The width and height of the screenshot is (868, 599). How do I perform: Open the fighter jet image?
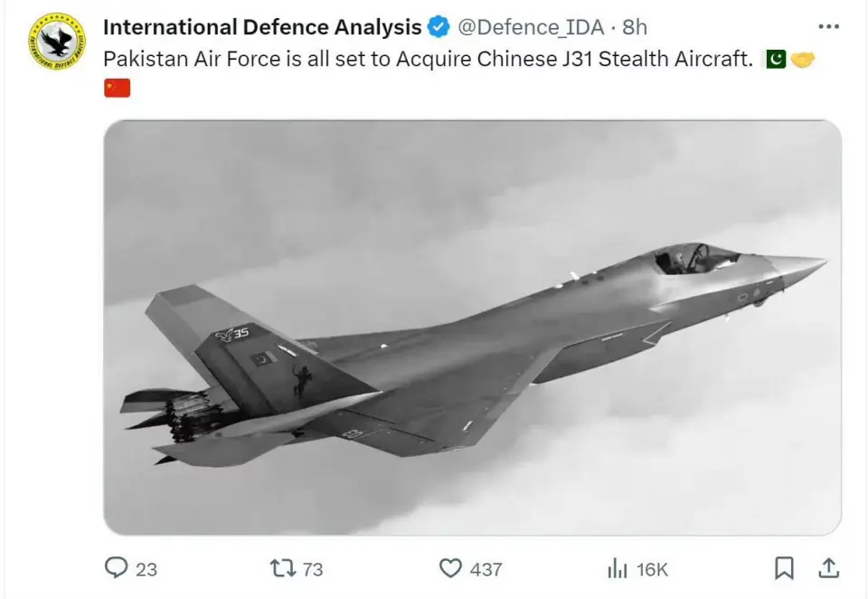click(472, 328)
